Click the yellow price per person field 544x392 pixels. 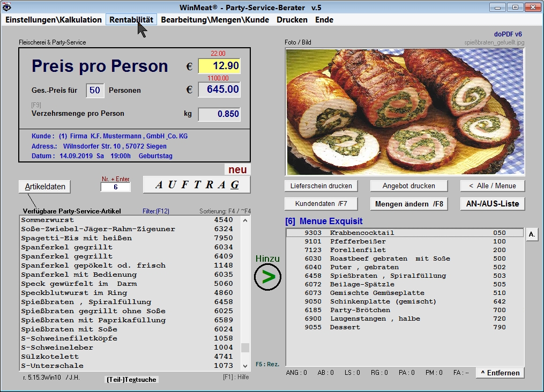[x=219, y=66]
